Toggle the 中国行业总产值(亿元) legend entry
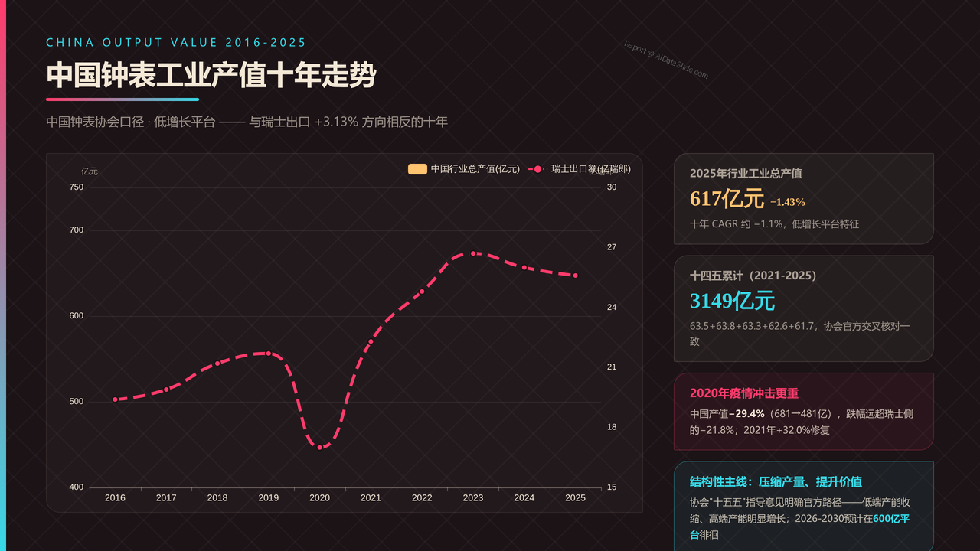980x551 pixels. click(x=464, y=169)
